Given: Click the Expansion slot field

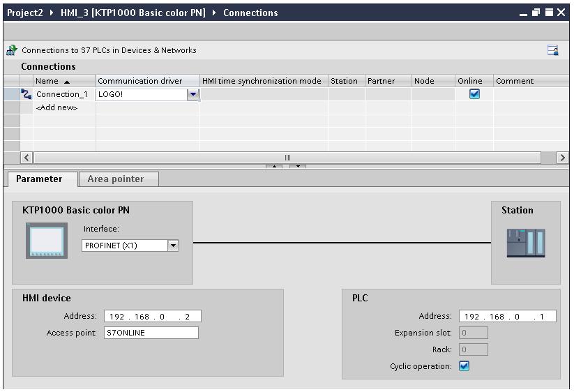Looking at the screenshot, I should tap(474, 333).
